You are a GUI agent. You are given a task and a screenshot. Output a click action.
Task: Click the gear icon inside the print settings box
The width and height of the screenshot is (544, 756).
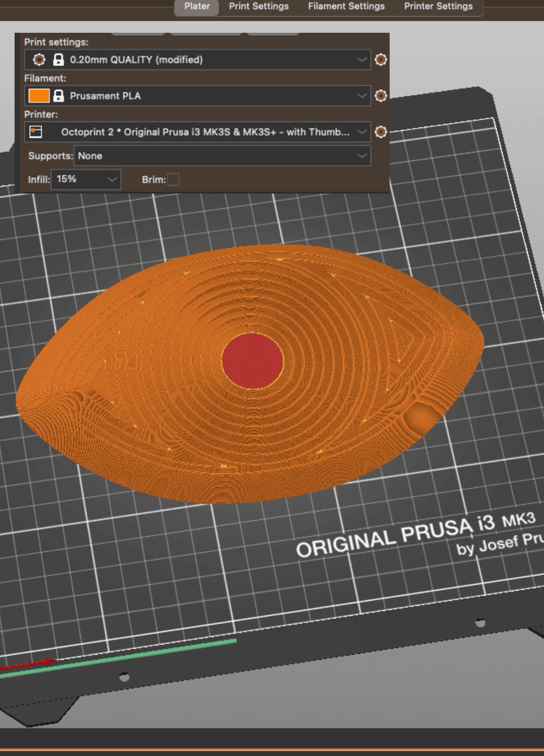coord(39,59)
